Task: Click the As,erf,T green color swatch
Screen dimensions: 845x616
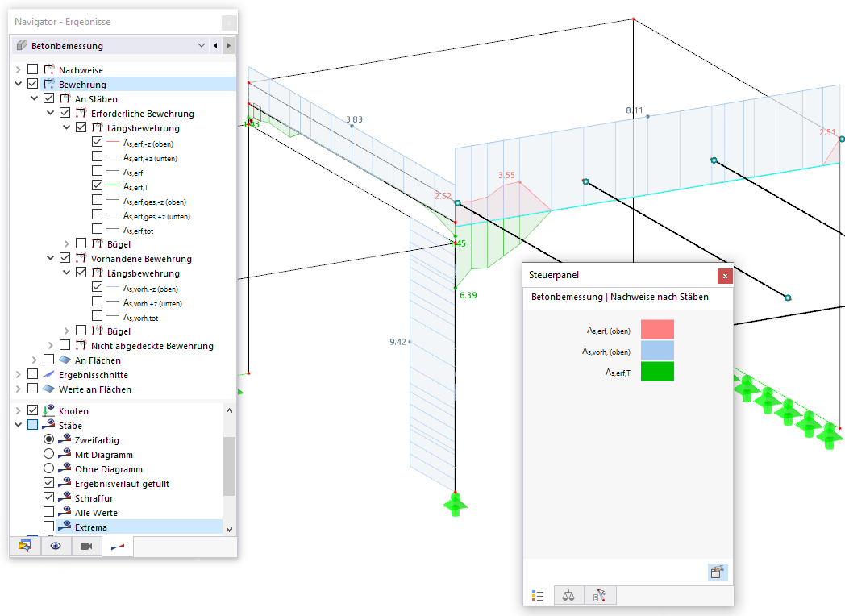Action: tap(657, 372)
